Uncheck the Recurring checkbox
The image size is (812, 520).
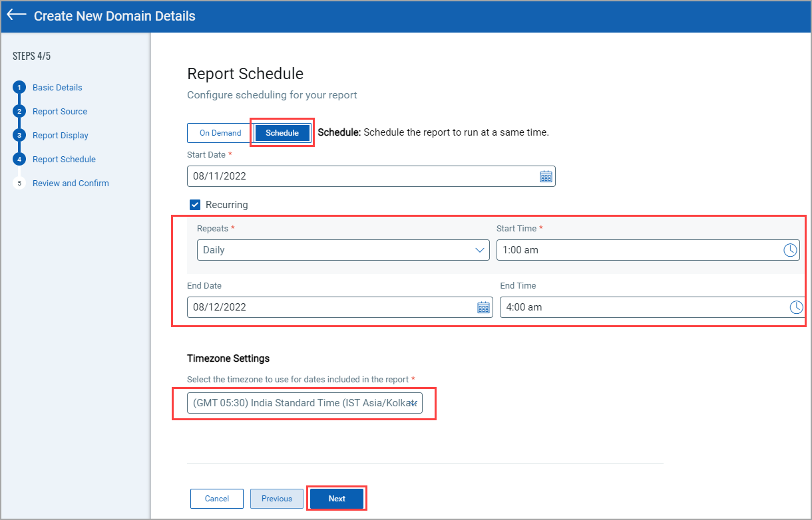[x=195, y=205]
